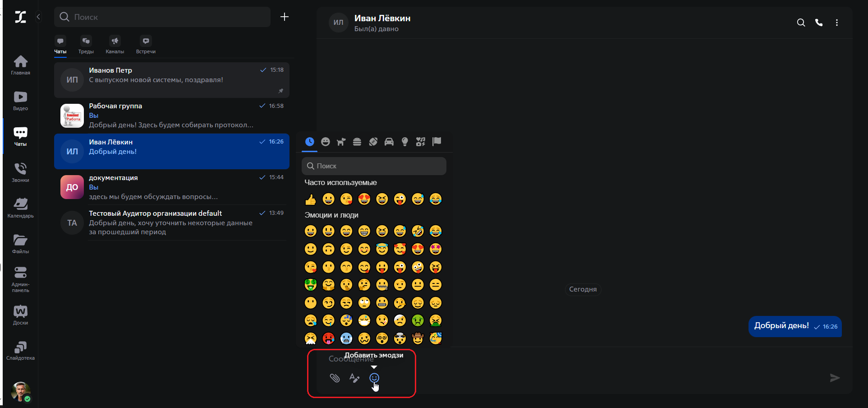Open the user profile avatar
Screen dimensions: 868x408
point(20,391)
